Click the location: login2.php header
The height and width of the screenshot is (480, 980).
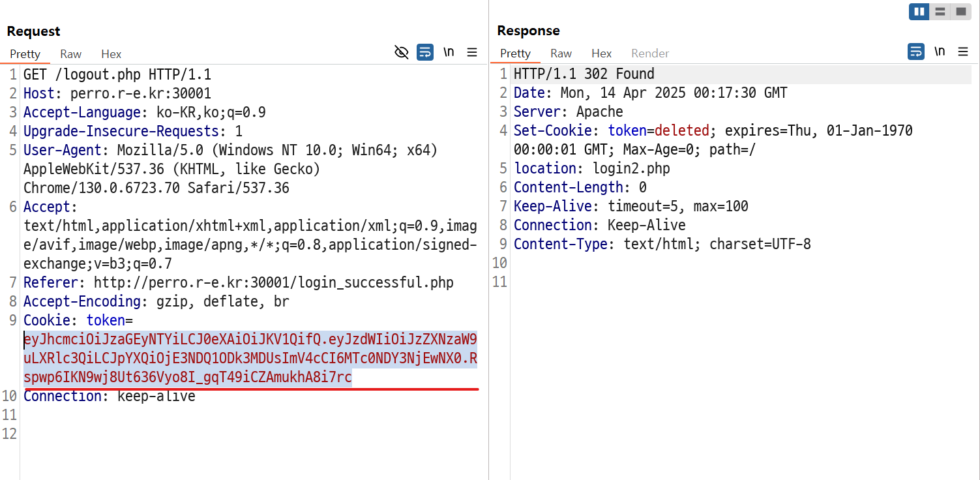pyautogui.click(x=592, y=169)
